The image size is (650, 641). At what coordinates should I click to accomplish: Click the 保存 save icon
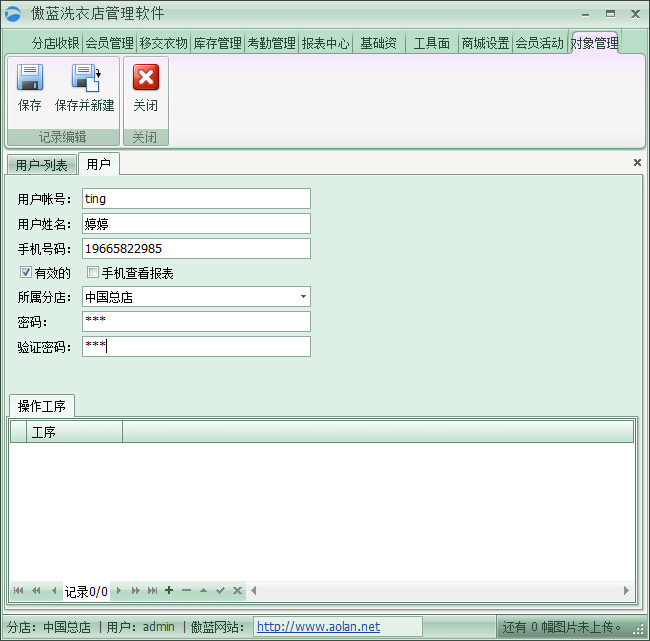click(30, 79)
